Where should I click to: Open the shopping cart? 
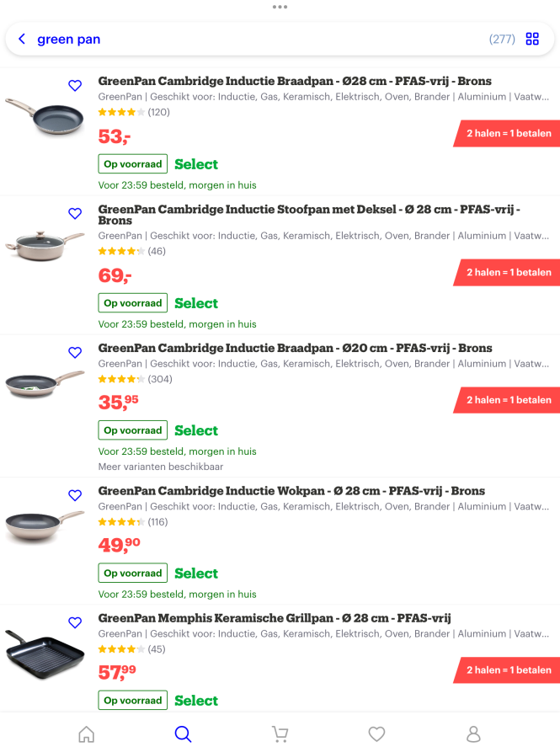pos(280,734)
